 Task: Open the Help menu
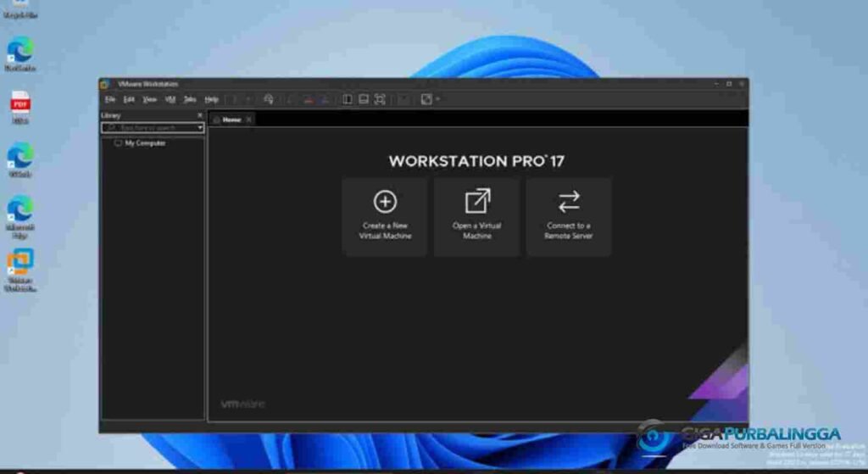pos(211,100)
